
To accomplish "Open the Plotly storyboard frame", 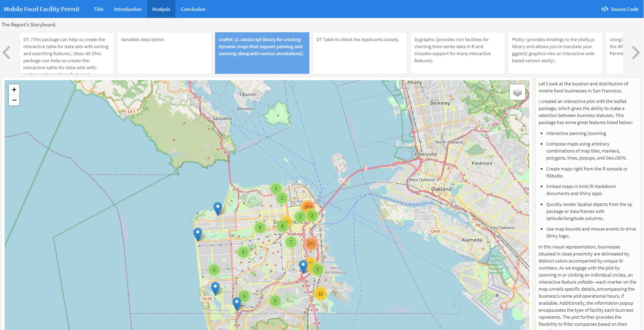I will click(555, 53).
